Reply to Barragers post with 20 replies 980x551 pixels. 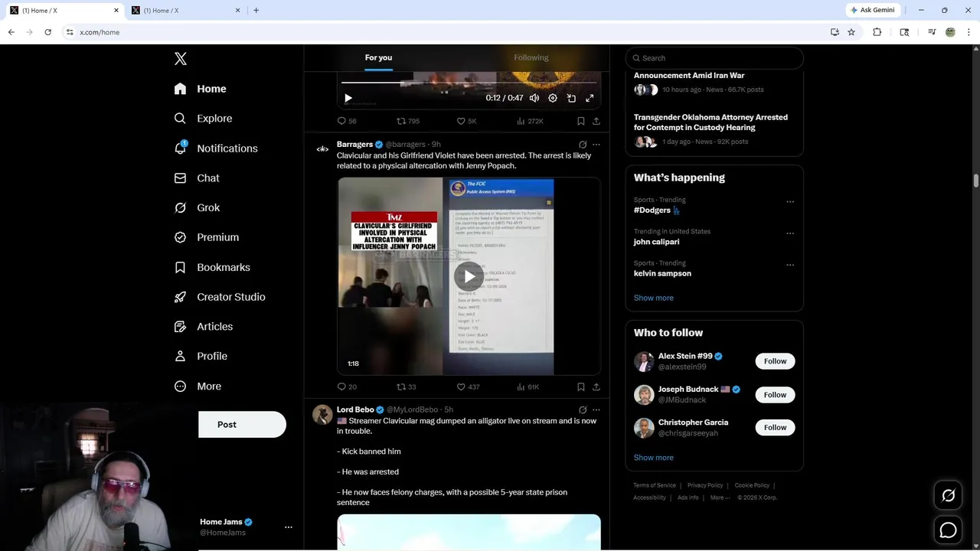click(x=347, y=387)
